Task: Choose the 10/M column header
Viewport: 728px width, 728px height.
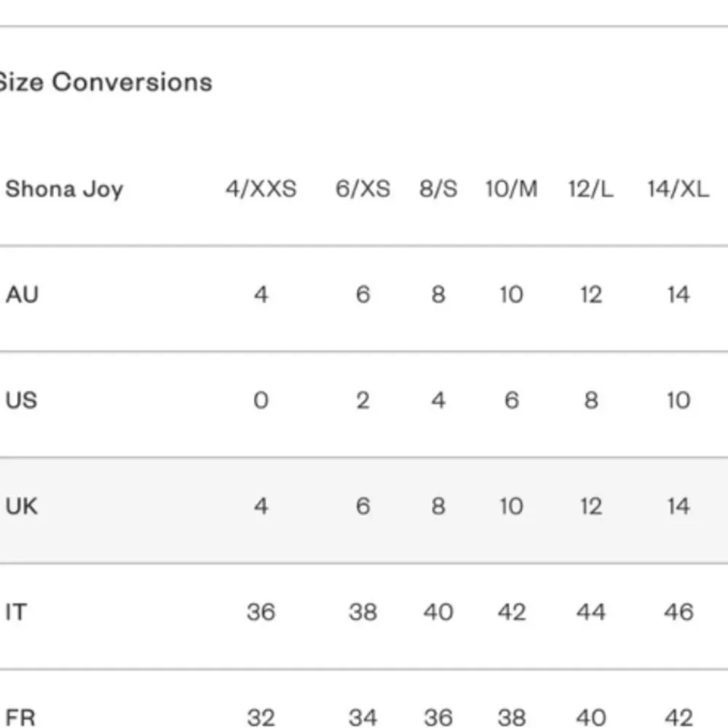Action: pyautogui.click(x=512, y=189)
